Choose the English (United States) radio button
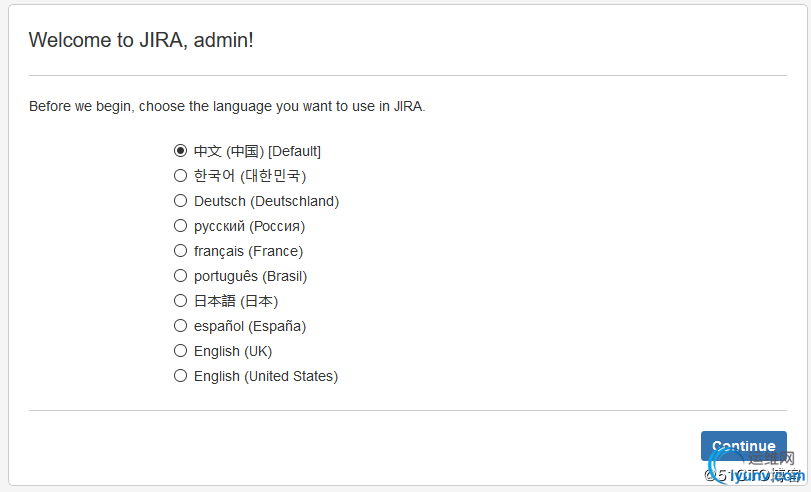Screen dimensions: 811x492 pos(180,376)
